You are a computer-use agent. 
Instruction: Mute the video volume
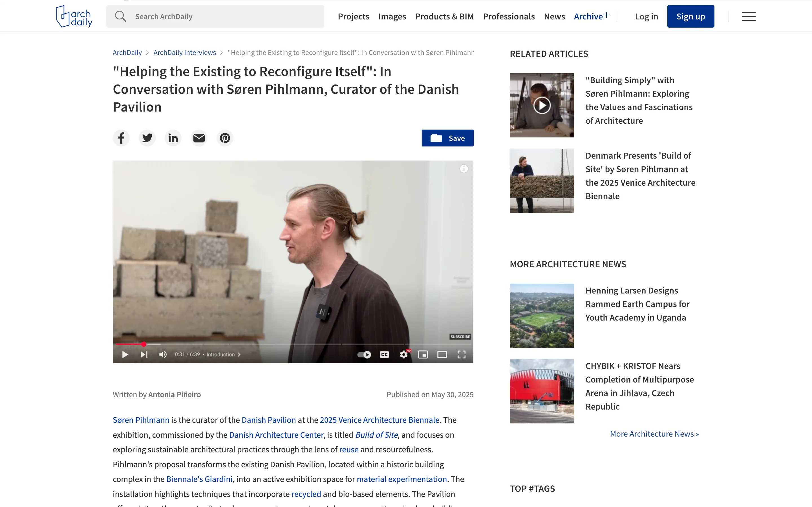(x=163, y=354)
